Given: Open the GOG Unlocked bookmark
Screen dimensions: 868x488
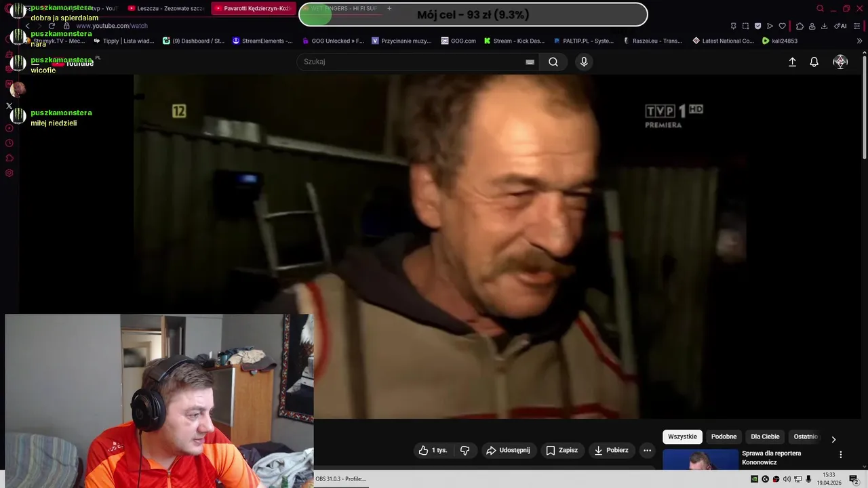Looking at the screenshot, I should tap(332, 41).
